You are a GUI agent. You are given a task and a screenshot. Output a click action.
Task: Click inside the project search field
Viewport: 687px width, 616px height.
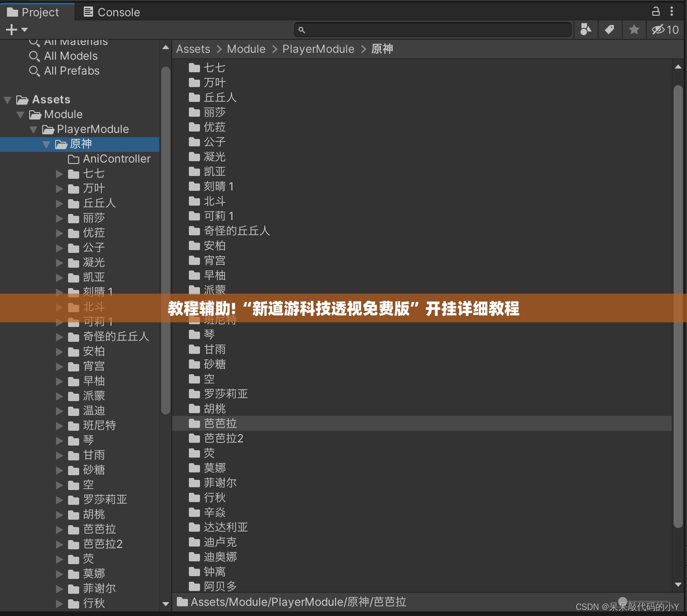pos(433,30)
